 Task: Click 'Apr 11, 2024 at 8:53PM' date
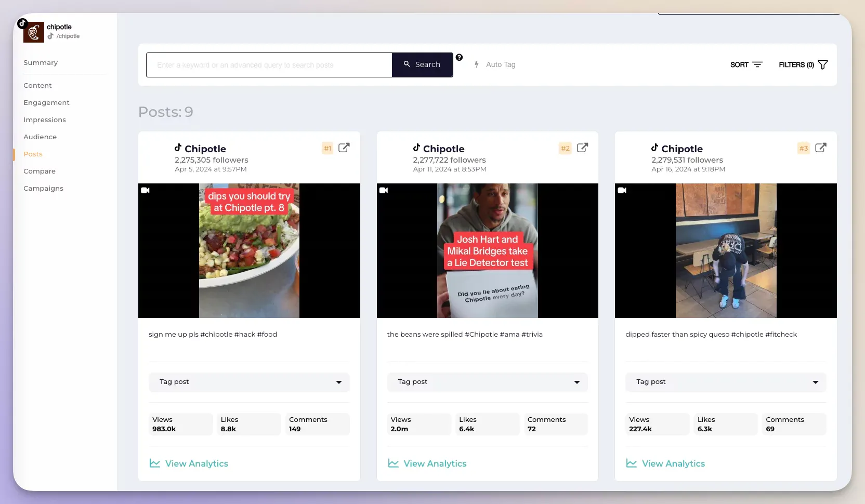tap(450, 169)
